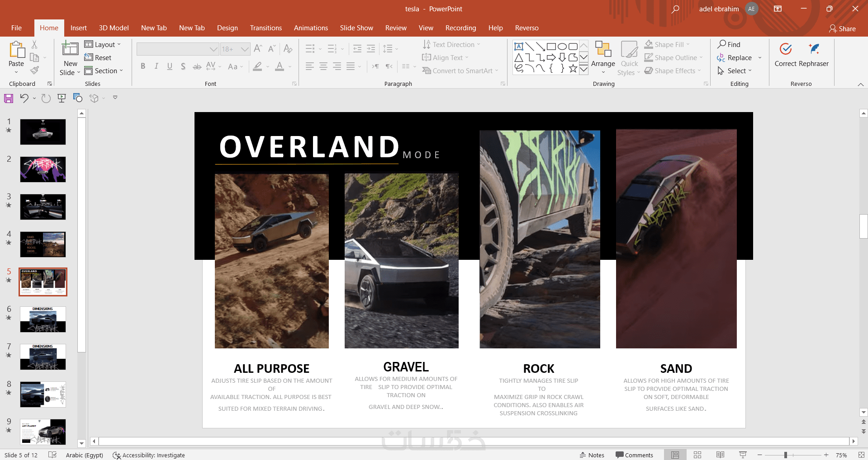This screenshot has width=868, height=460.
Task: Click the Zoom Out minus button
Action: point(760,455)
